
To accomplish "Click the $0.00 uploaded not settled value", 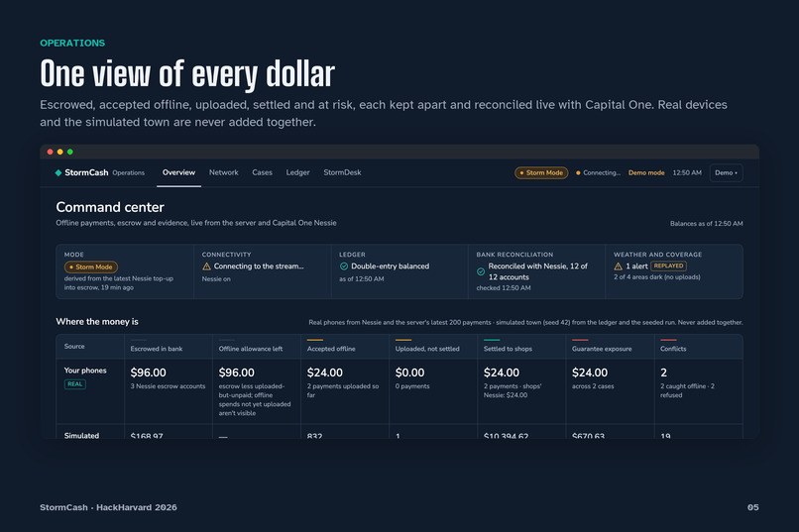I will pos(409,372).
